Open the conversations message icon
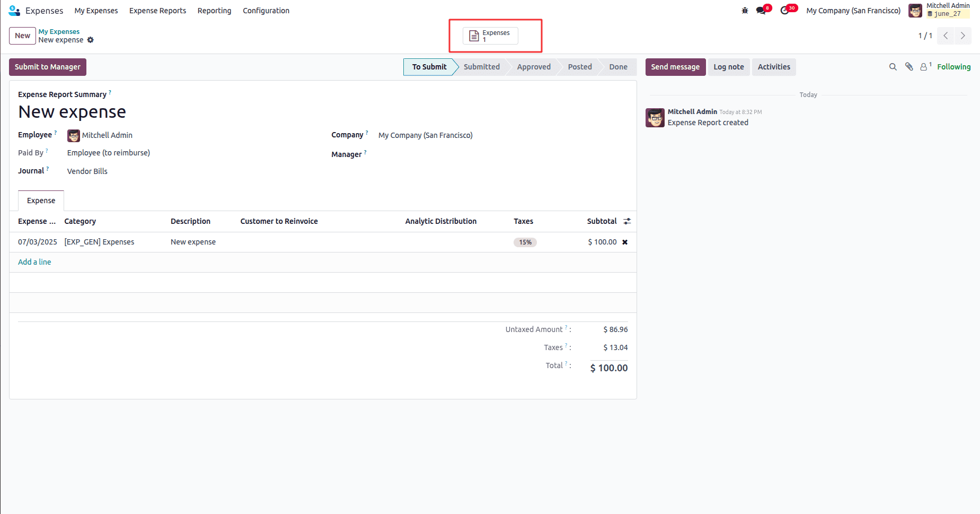The image size is (980, 514). point(761,11)
